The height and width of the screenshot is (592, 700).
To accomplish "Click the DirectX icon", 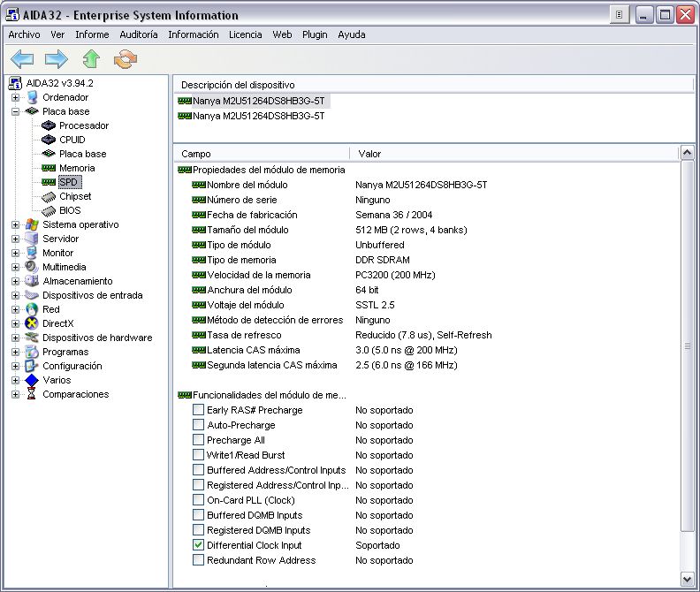I will [x=32, y=323].
